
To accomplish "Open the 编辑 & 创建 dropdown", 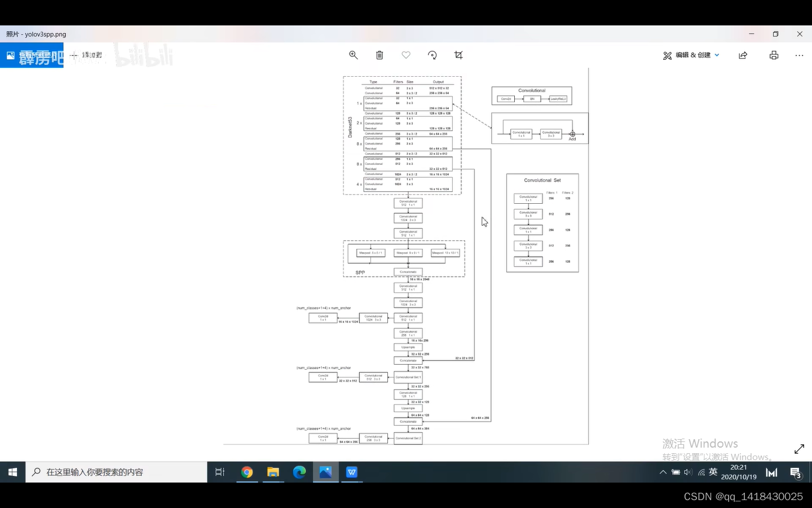I will (x=691, y=55).
